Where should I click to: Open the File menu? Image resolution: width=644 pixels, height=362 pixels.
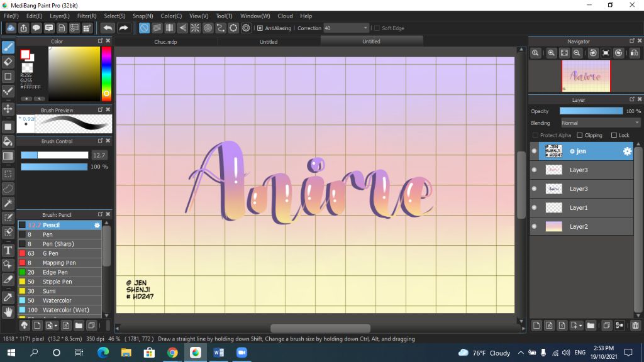point(11,16)
